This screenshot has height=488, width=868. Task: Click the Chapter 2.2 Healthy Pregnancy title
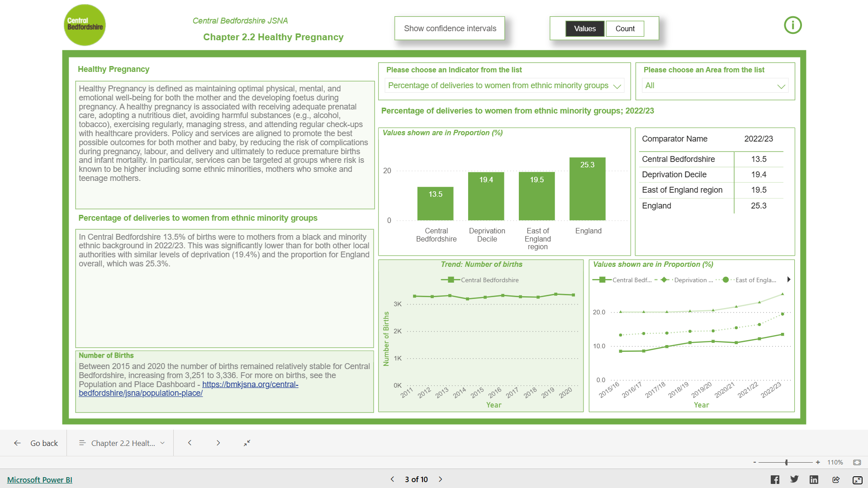coord(273,37)
